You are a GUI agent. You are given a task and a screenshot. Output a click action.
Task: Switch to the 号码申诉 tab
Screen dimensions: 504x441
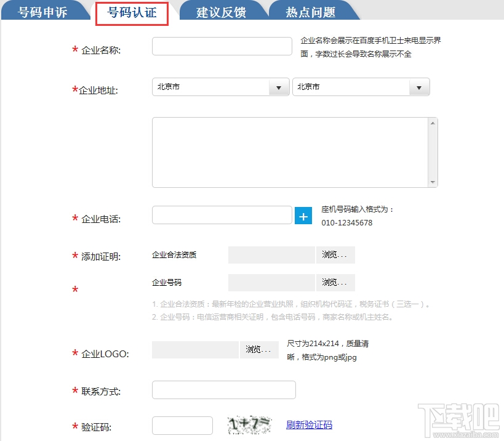tap(41, 10)
